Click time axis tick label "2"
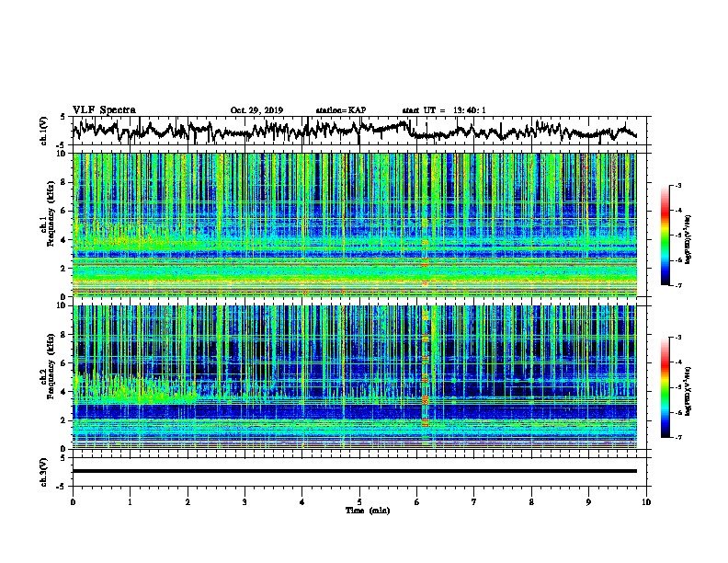The image size is (728, 563). [188, 502]
